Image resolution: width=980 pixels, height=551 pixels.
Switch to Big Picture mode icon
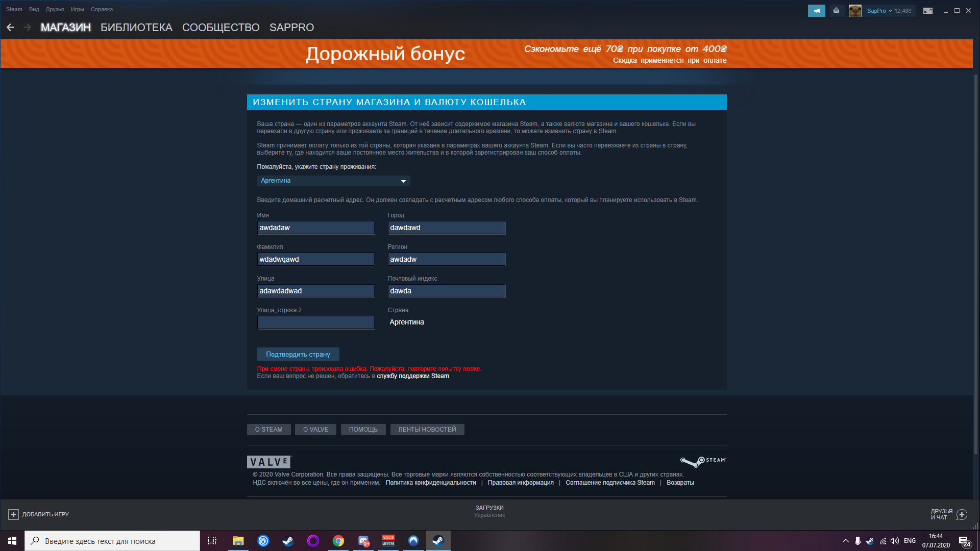[928, 11]
